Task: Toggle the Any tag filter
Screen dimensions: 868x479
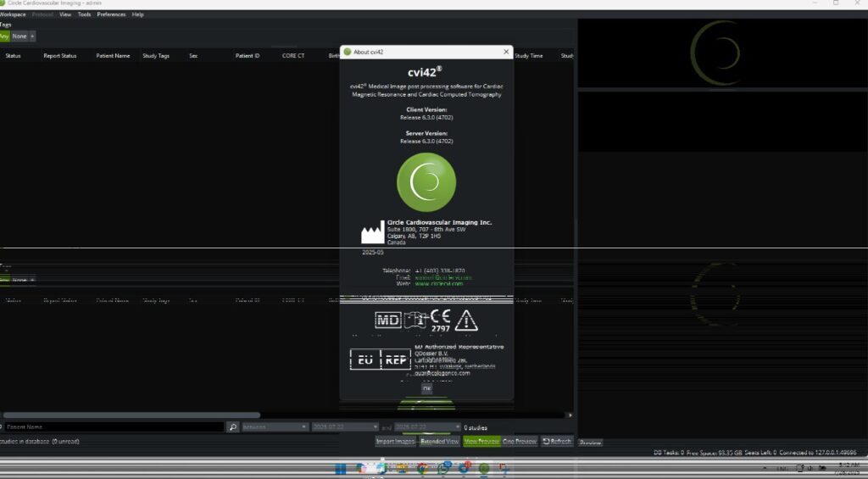Action: (4, 36)
